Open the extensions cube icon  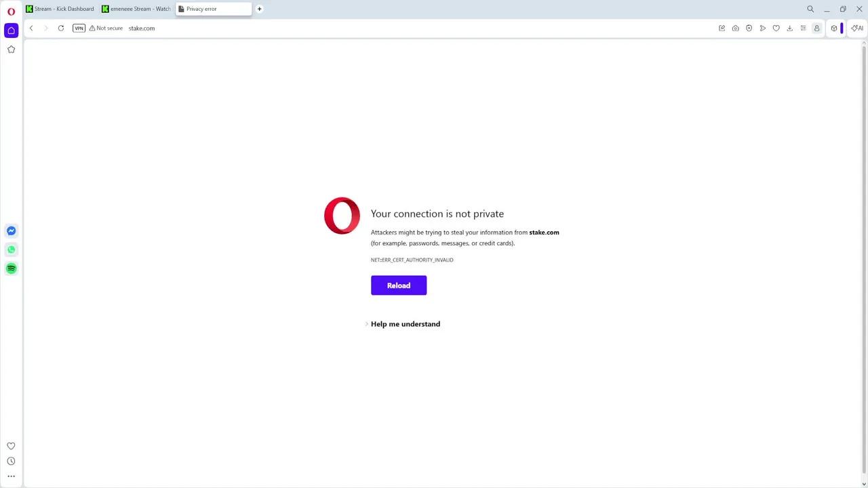(834, 28)
